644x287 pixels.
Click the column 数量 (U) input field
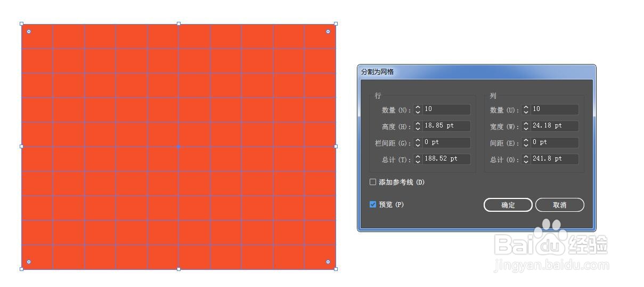555,109
